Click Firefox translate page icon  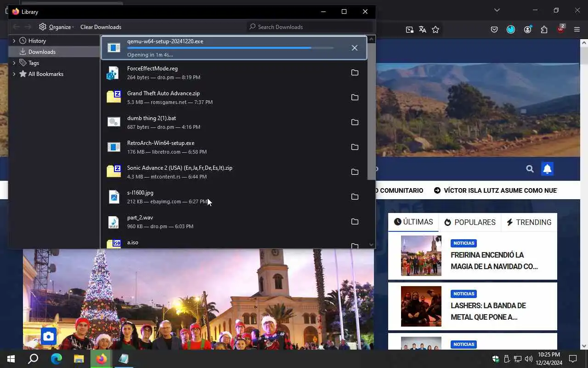coord(423,29)
